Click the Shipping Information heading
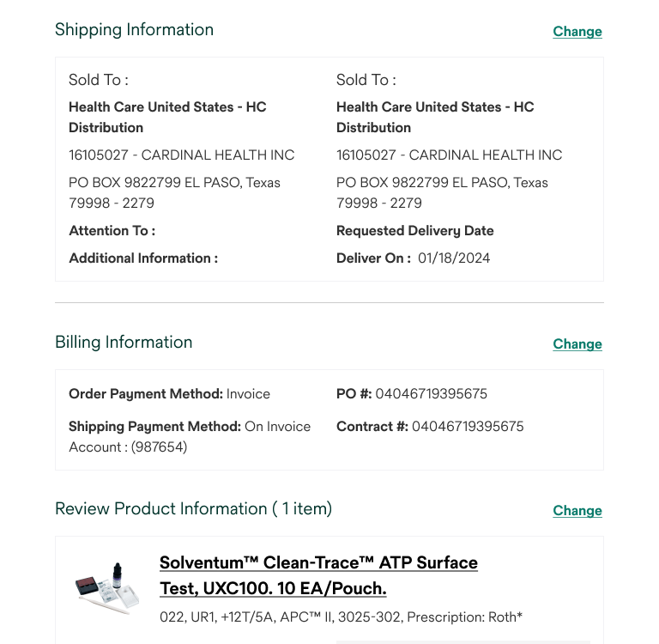The height and width of the screenshot is (644, 659). [x=134, y=30]
